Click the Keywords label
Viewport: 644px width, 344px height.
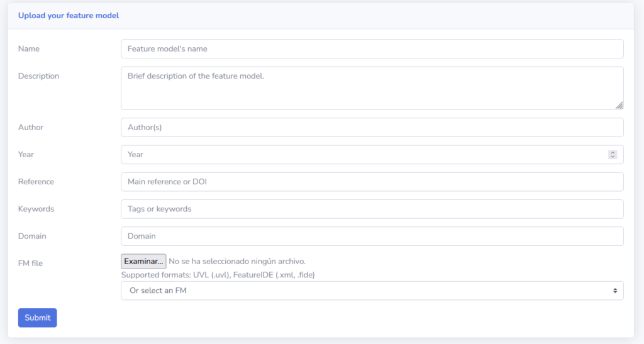36,209
